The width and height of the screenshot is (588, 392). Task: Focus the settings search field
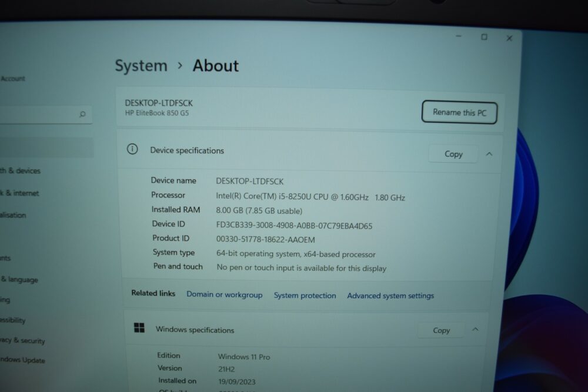coord(46,114)
